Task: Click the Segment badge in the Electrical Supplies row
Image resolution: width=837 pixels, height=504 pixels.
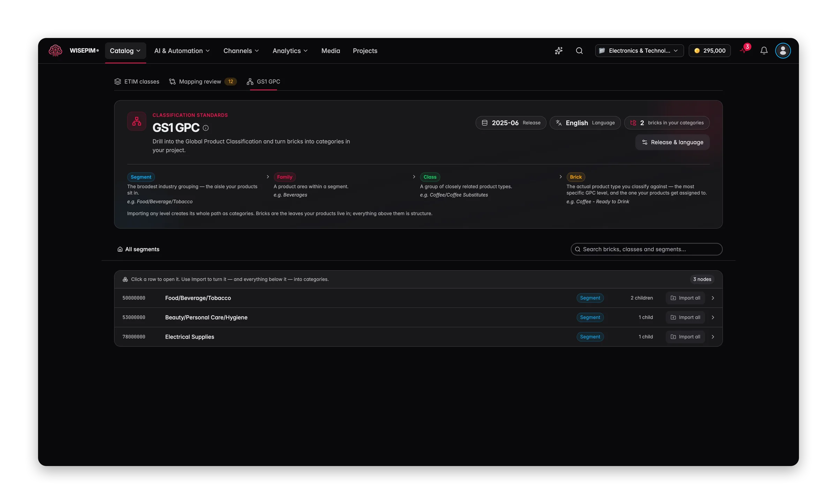Action: [x=590, y=337]
